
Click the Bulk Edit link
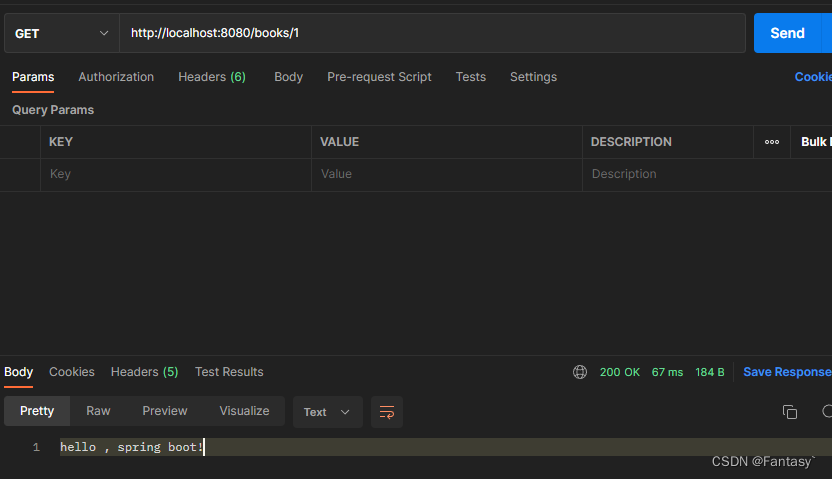pyautogui.click(x=816, y=142)
